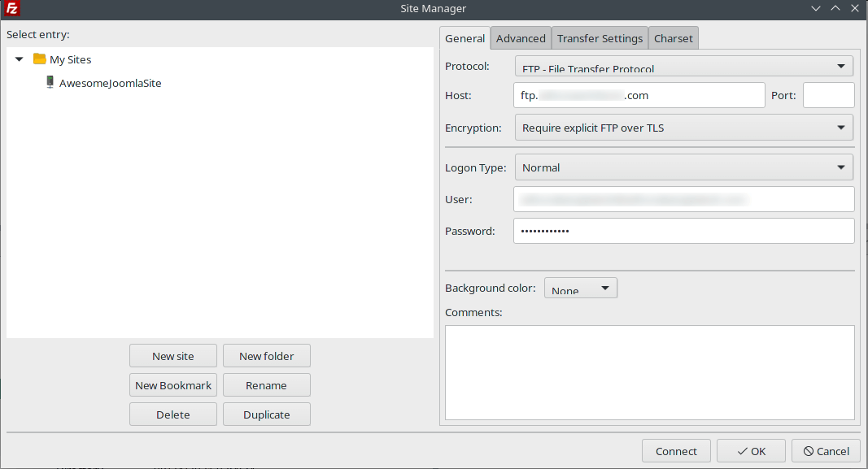Click the server icon beside AwesomeJoomlaSite

50,82
